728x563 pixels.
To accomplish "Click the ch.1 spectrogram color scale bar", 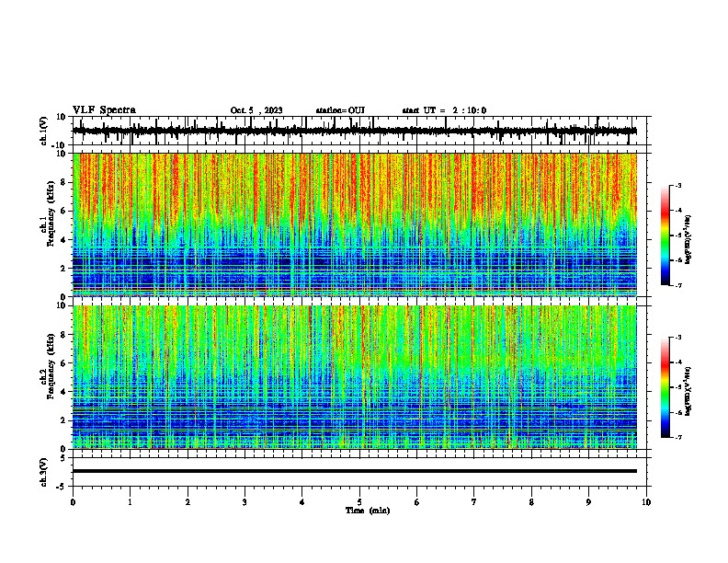I will tap(665, 236).
